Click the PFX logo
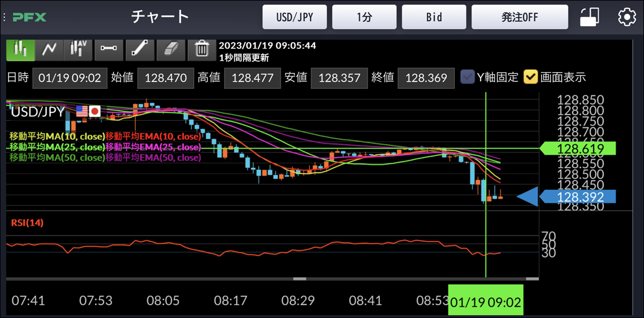This screenshot has height=318, width=644. 30,17
